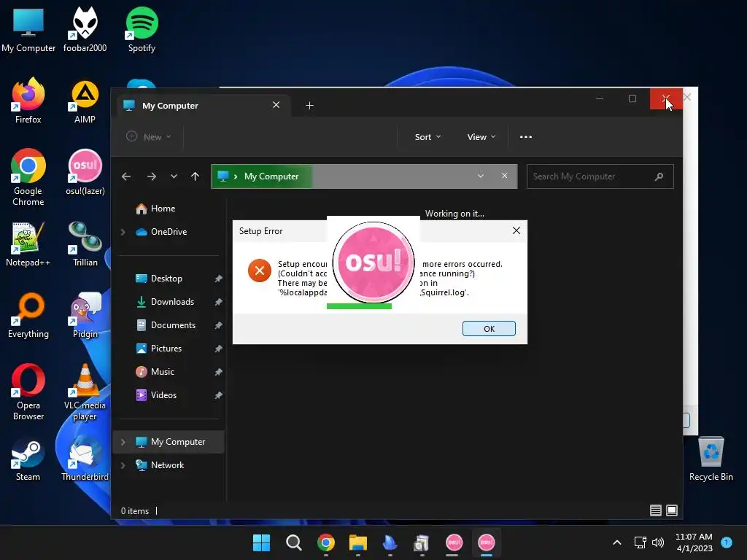
Task: Switch to Chrome in the taskbar
Action: pyautogui.click(x=326, y=542)
